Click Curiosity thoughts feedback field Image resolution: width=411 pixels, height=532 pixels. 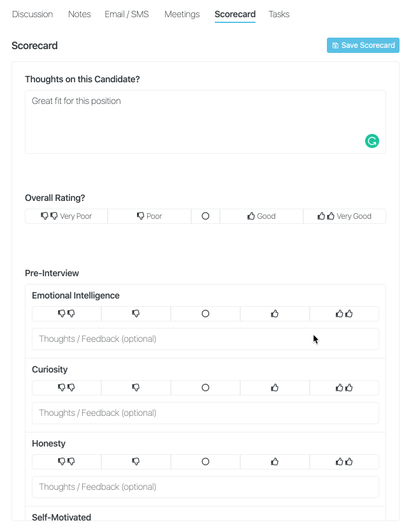coord(205,413)
